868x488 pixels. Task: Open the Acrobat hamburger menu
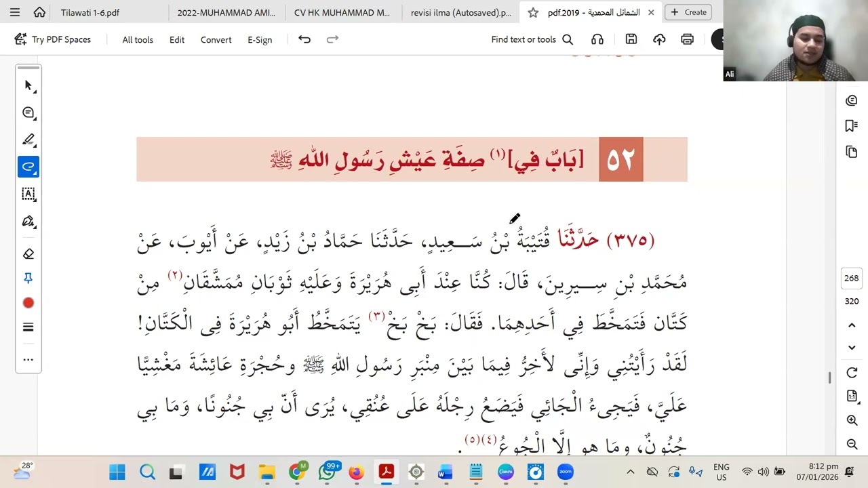pos(15,12)
